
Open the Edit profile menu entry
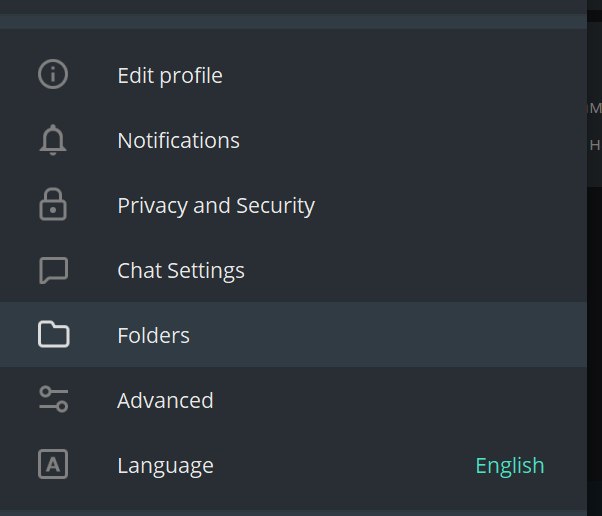[170, 75]
